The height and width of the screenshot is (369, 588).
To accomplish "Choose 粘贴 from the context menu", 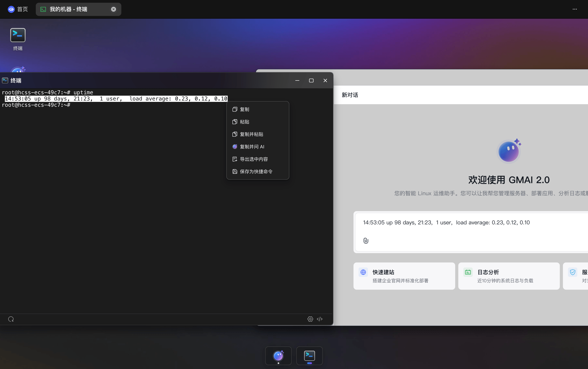I will pyautogui.click(x=258, y=122).
